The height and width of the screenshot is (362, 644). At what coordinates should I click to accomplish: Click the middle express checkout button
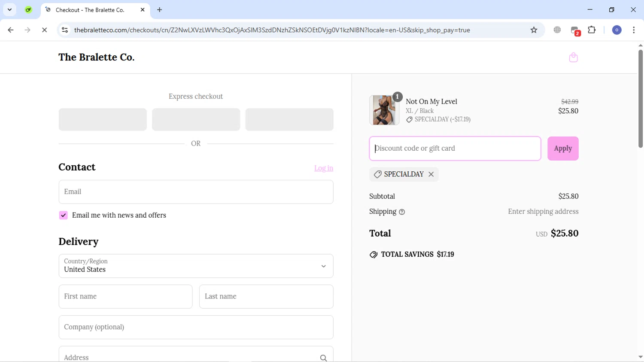[x=196, y=119]
